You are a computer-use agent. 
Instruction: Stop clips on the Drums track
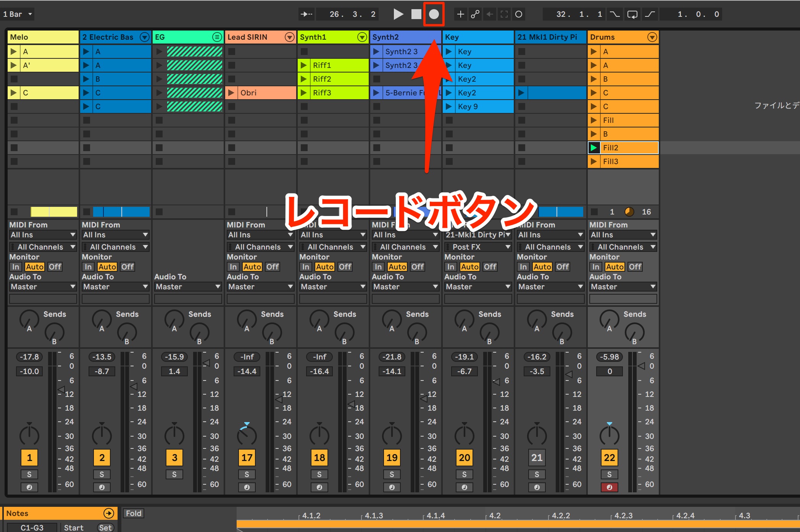pos(594,212)
